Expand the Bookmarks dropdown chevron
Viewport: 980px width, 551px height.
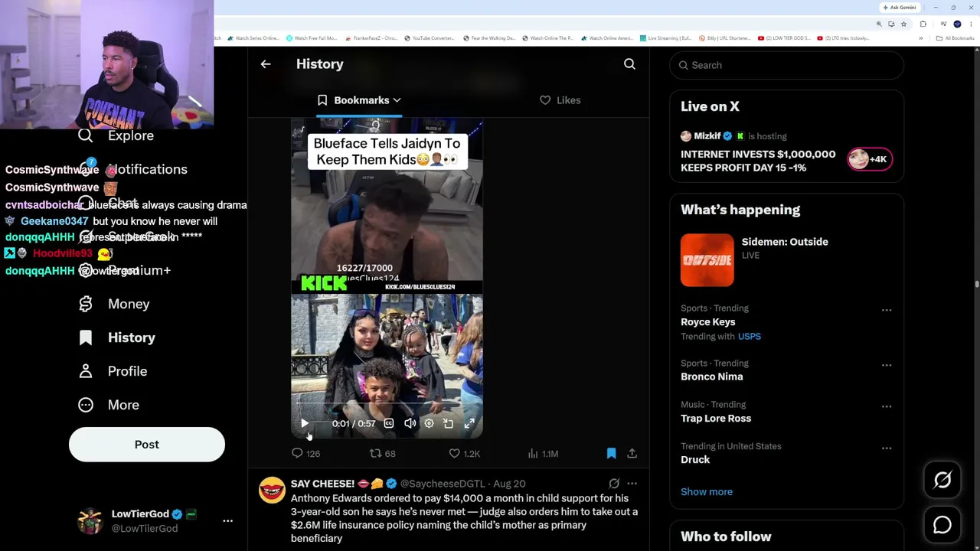tap(397, 100)
